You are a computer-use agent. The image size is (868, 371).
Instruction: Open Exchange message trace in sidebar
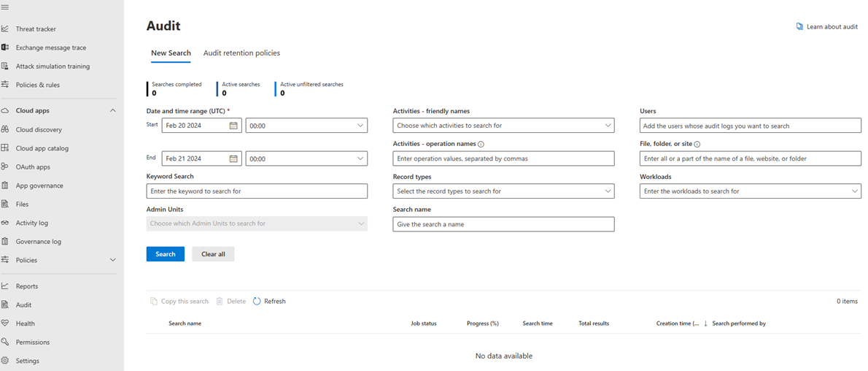[x=50, y=47]
